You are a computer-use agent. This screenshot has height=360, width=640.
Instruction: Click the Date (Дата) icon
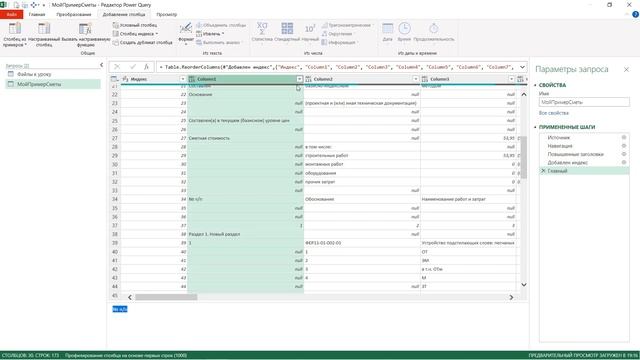click(387, 28)
